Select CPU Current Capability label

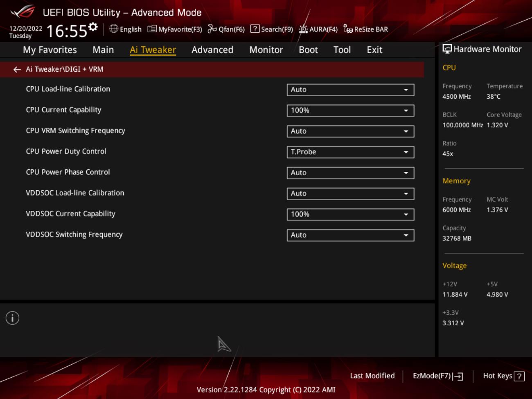(x=63, y=110)
